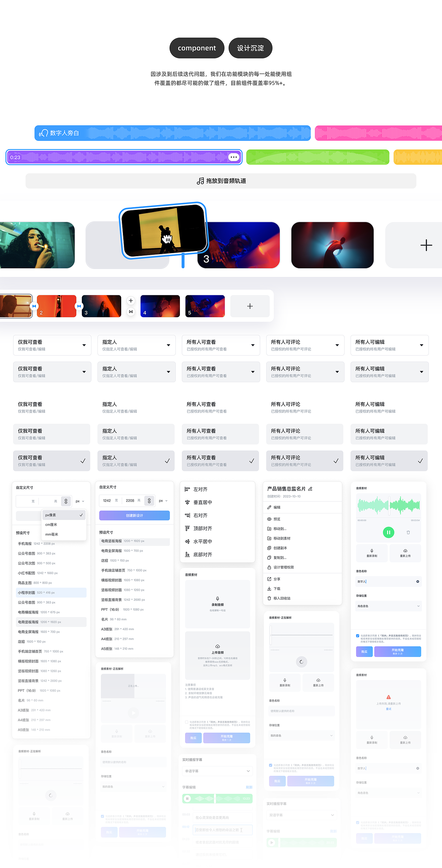Untick the agreement checkbox above the 购买 button
The width and height of the screenshot is (442, 868).
click(x=358, y=636)
